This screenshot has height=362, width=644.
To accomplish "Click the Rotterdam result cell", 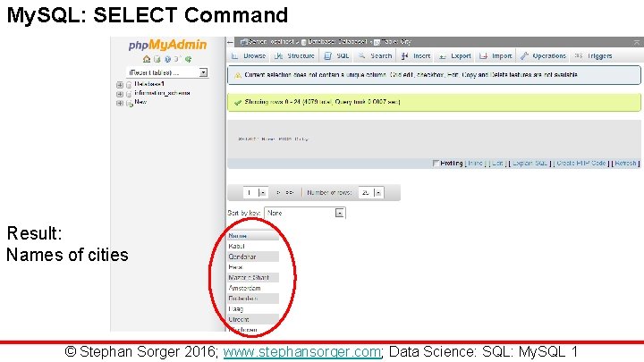I will pyautogui.click(x=253, y=299).
